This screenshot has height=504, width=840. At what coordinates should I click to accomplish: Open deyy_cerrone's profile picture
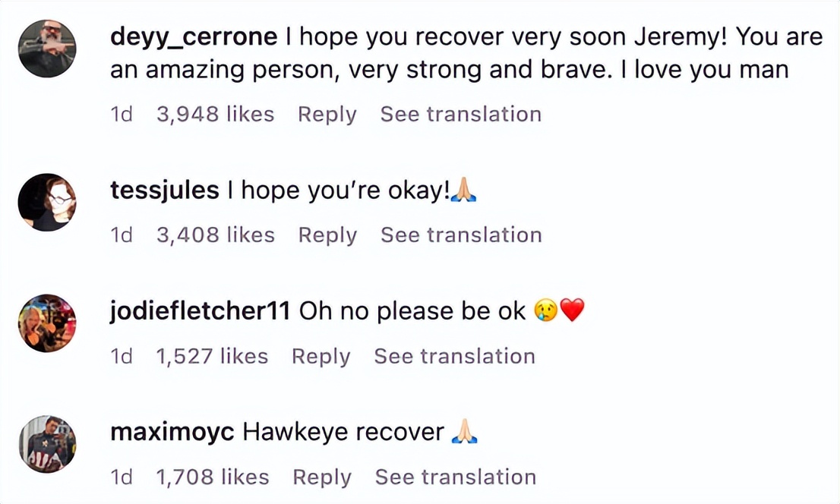pos(47,49)
